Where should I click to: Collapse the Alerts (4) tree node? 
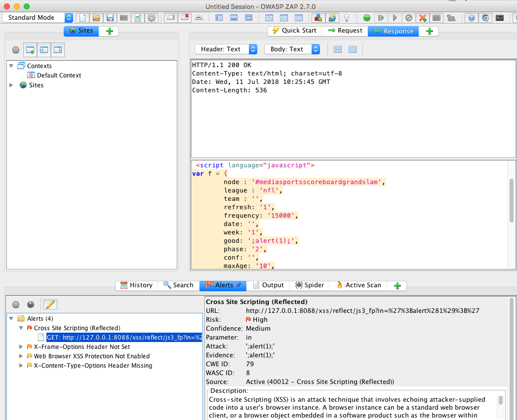pos(11,318)
